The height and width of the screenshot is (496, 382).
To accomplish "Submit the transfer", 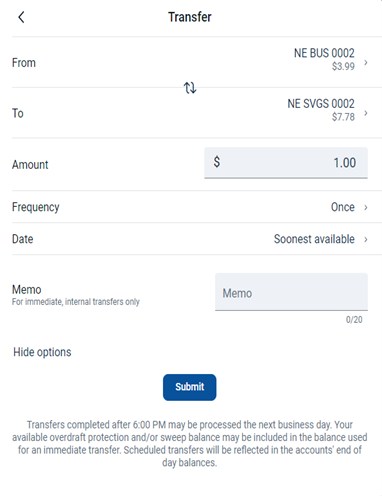I will click(190, 387).
